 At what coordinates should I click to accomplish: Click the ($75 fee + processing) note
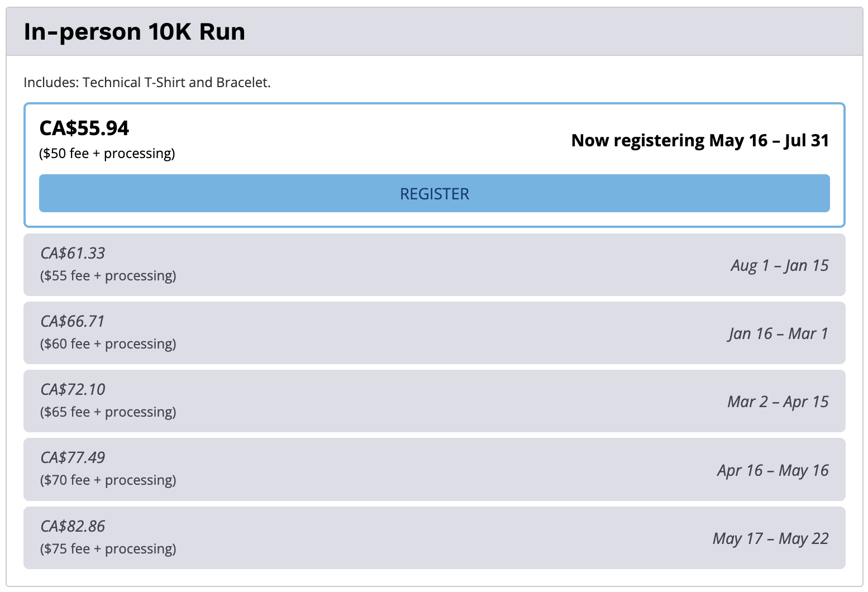[108, 549]
